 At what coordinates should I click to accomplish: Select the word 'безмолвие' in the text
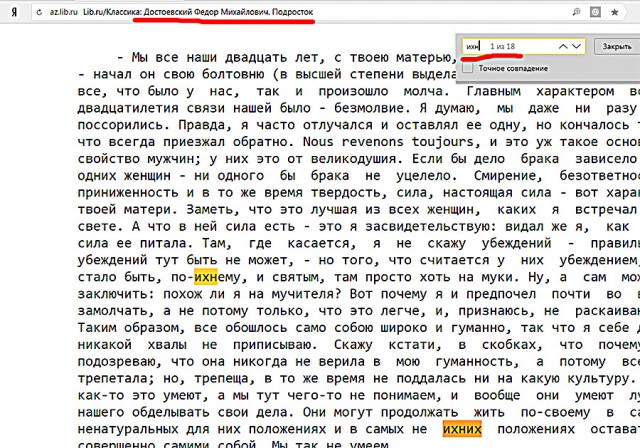point(369,108)
